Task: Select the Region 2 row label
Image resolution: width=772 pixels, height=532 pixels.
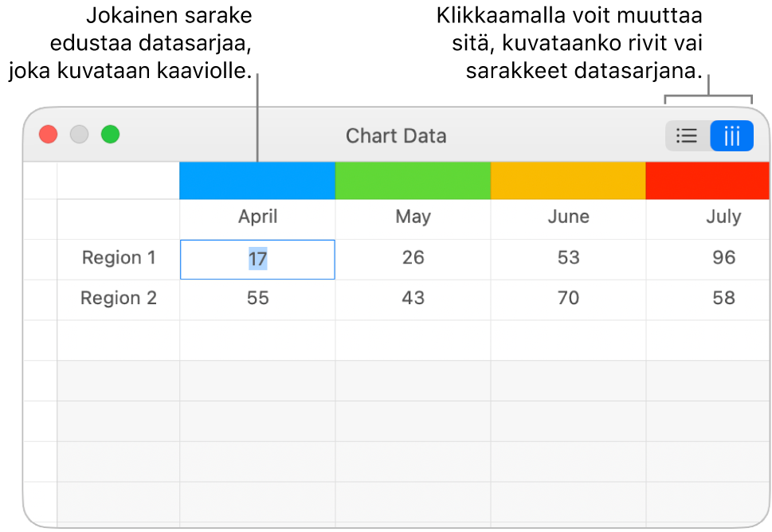Action: coord(119,299)
